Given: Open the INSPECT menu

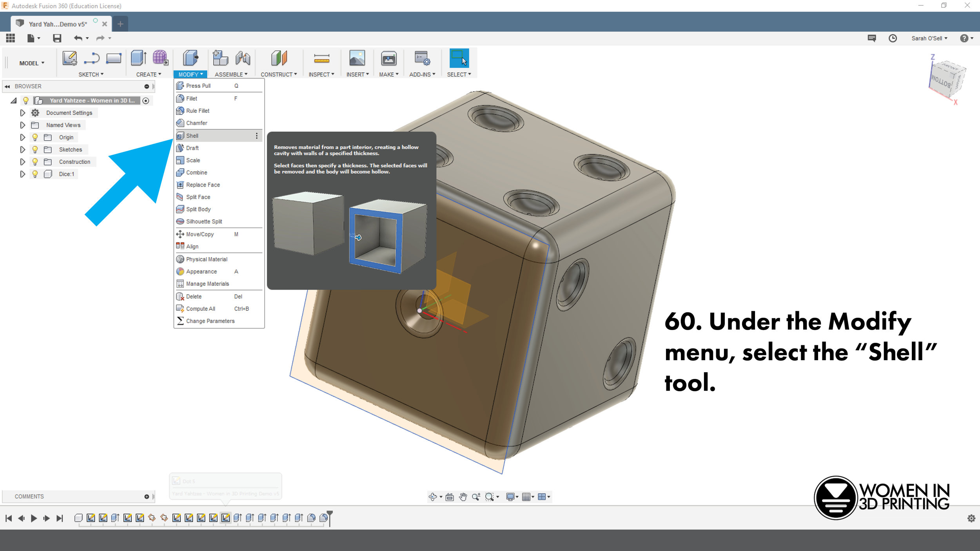Looking at the screenshot, I should click(x=321, y=74).
